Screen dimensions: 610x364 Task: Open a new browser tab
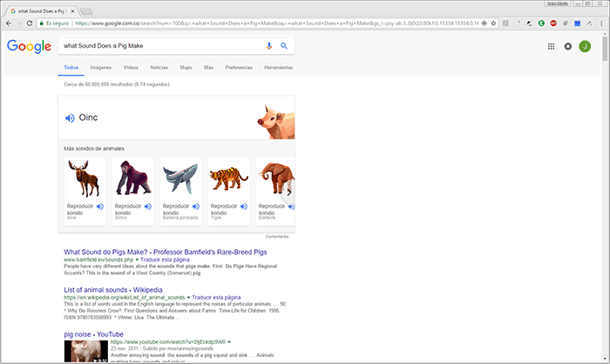[x=86, y=11]
